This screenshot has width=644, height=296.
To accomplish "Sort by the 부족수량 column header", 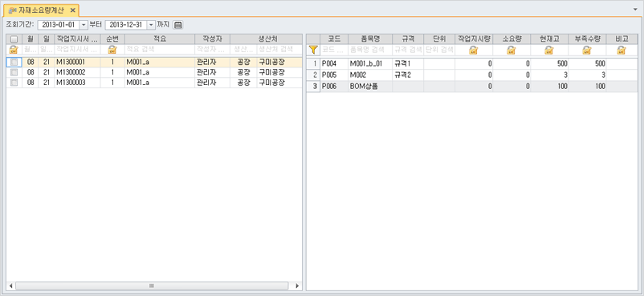I will 586,39.
